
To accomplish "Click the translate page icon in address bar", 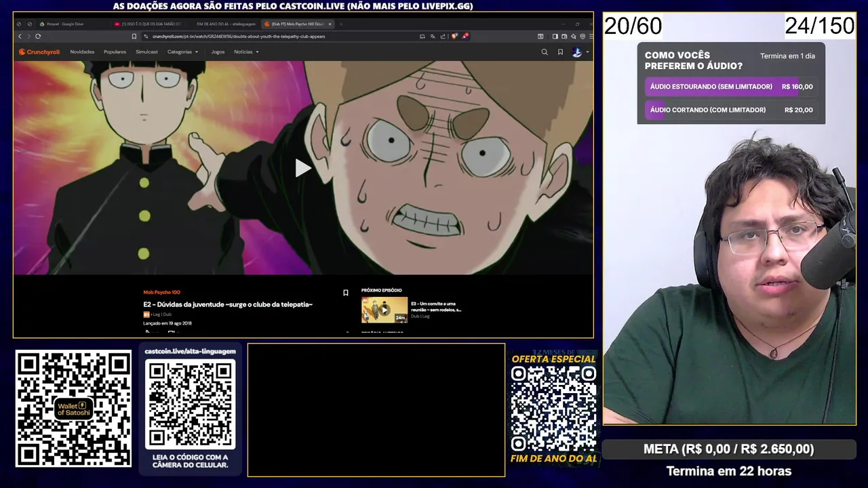I will coord(433,37).
